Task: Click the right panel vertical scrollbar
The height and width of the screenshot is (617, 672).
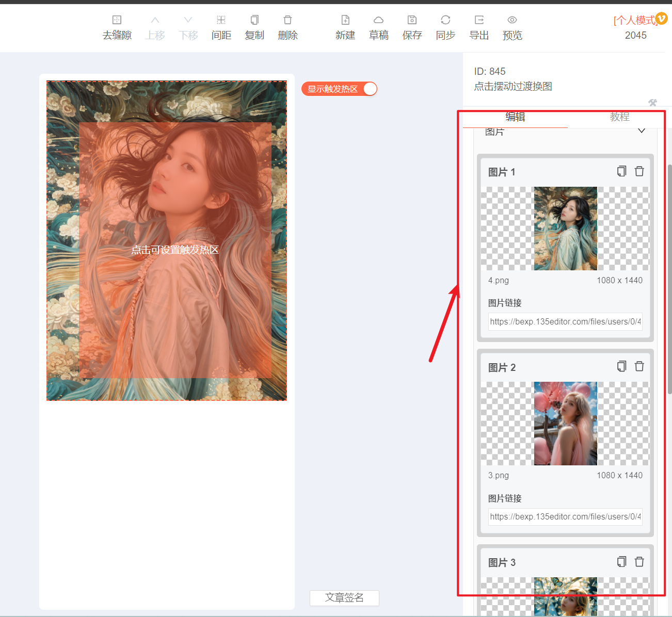Action: click(670, 279)
